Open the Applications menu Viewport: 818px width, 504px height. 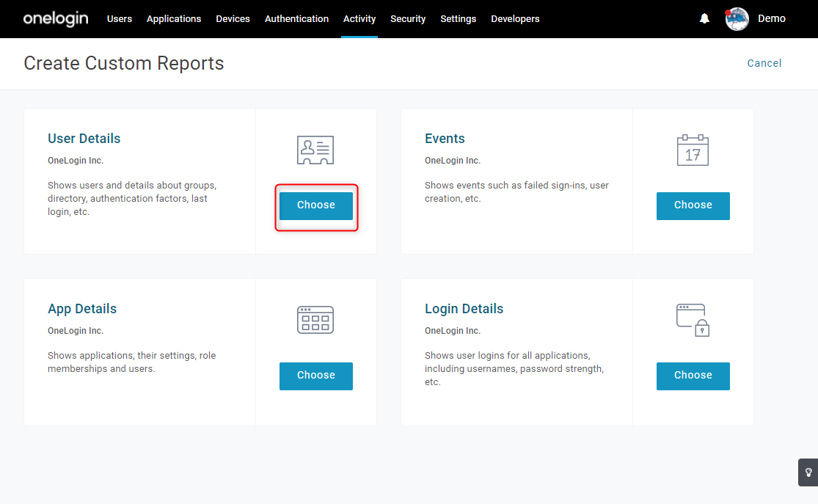[x=174, y=19]
